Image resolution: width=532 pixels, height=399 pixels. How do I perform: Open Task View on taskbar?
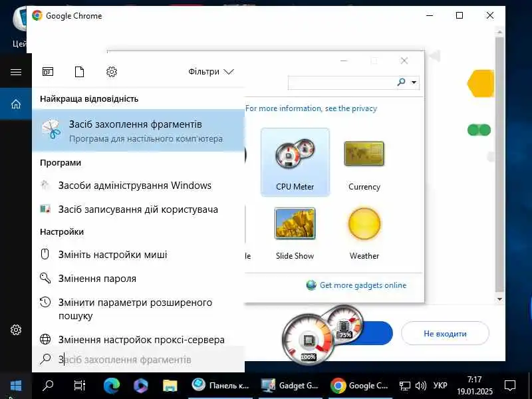pyautogui.click(x=79, y=386)
